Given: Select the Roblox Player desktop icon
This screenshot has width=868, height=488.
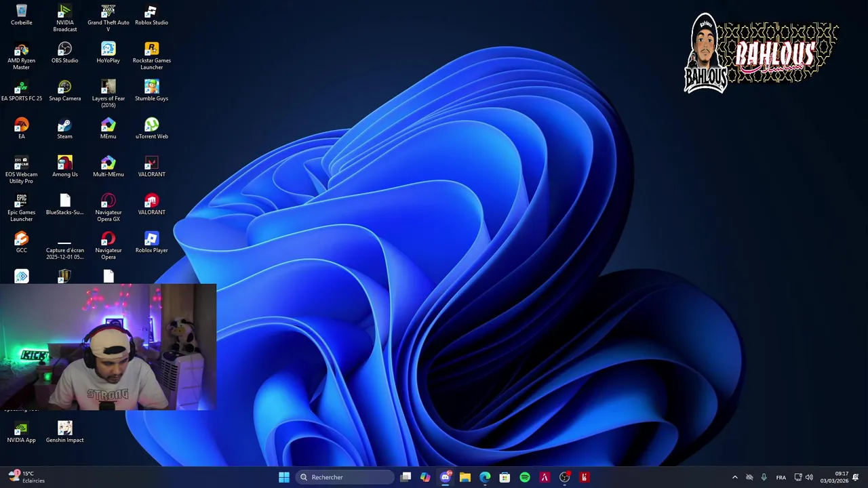Looking at the screenshot, I should (151, 243).
